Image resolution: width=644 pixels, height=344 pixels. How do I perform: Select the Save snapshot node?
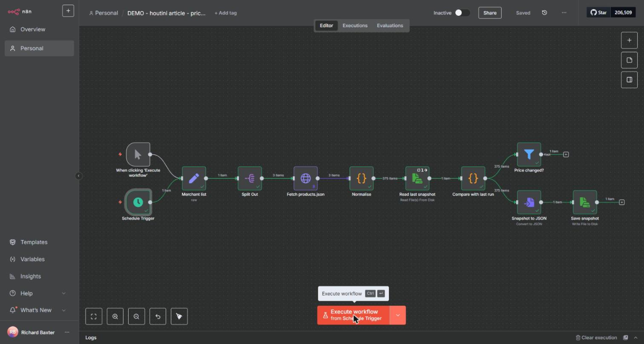pyautogui.click(x=585, y=202)
